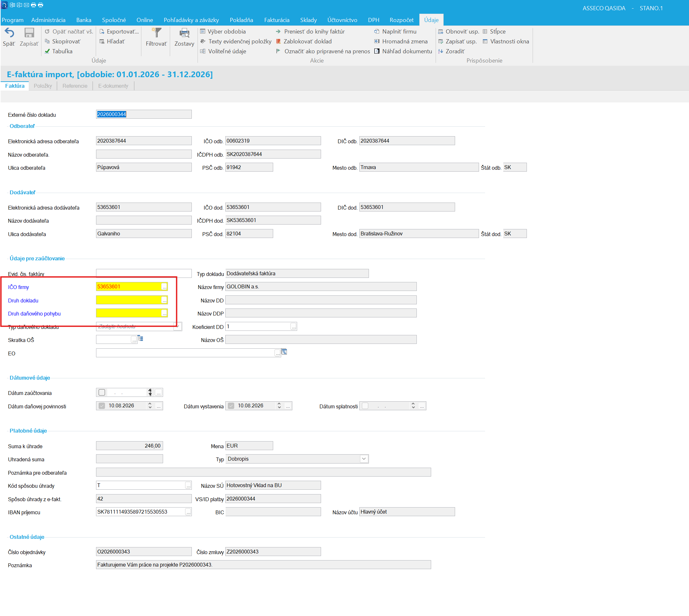Toggle the Dátum zaúčtovania checkbox
689x616 pixels.
tap(101, 392)
